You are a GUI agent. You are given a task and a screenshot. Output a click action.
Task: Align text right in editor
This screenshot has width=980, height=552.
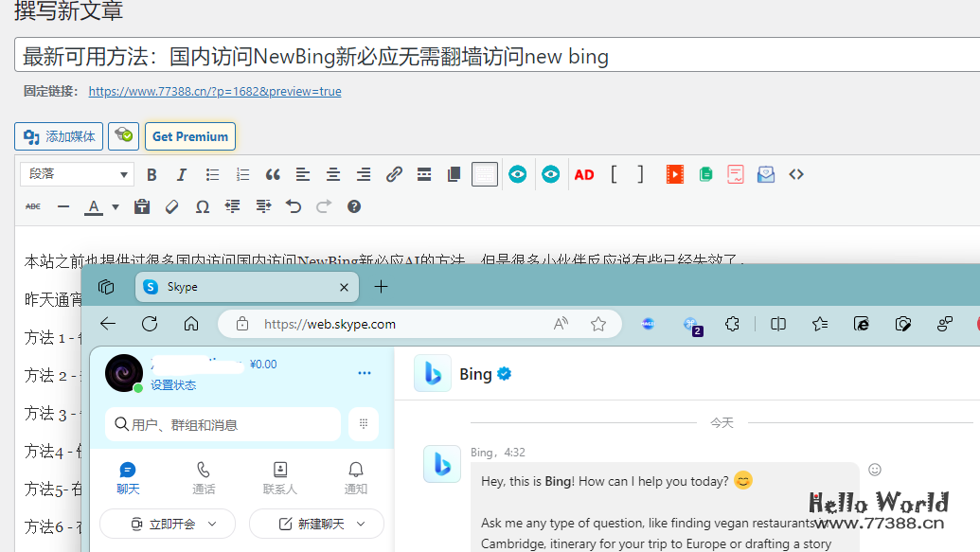coord(364,174)
